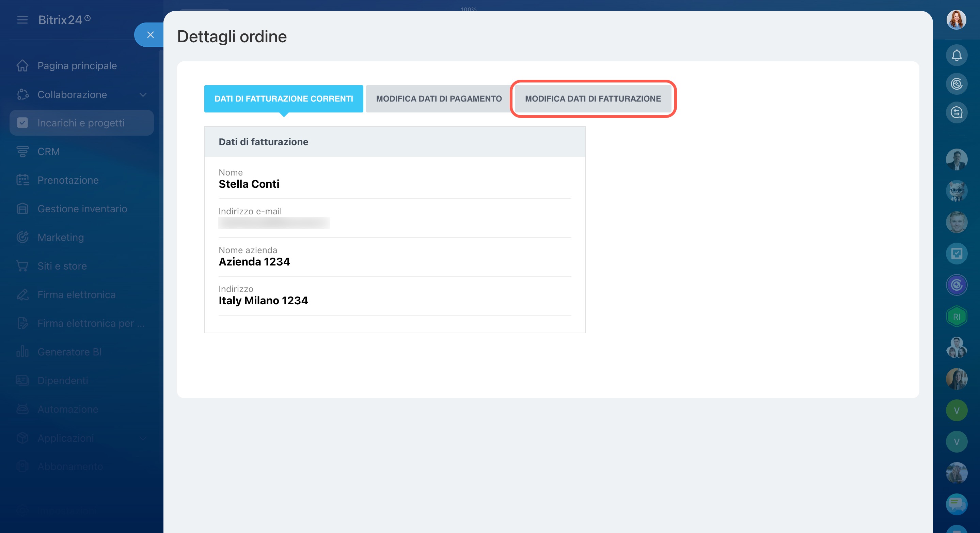
Task: Select Dati di fatturazione correnti tab
Action: (283, 98)
